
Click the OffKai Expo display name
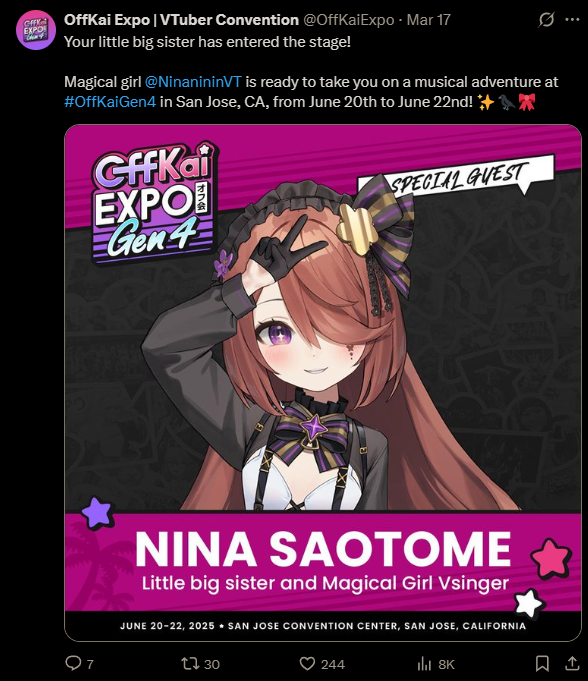182,20
